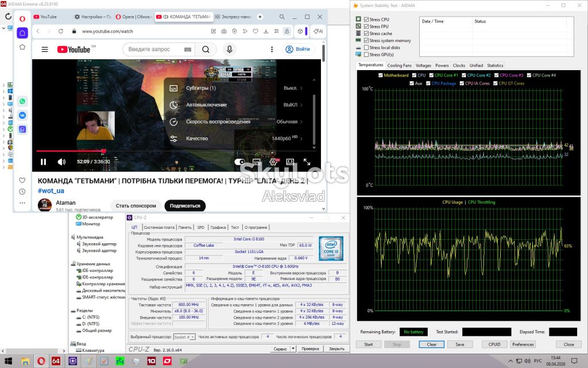The image size is (588, 368).
Task: Open the Автовыключение sleep timer submenu
Action: 236,105
